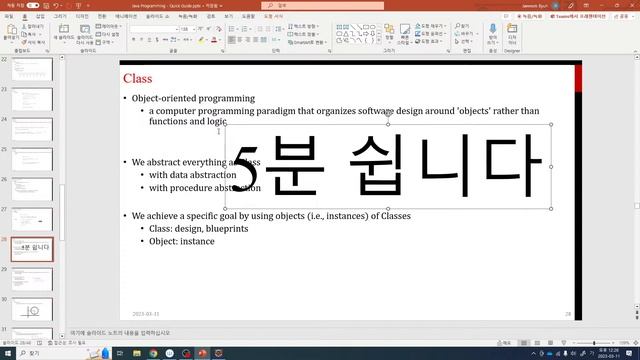Click the Undo arrow in quick access toolbar

pos(56,6)
